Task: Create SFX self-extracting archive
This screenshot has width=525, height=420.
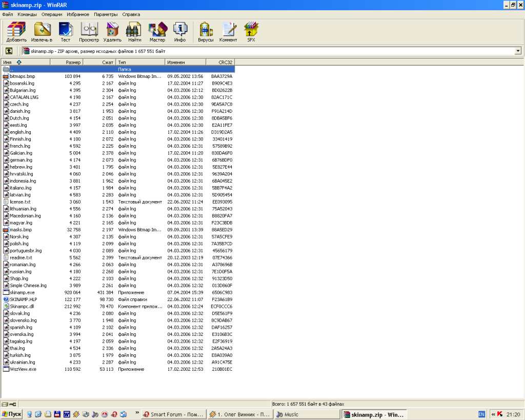Action: pyautogui.click(x=251, y=32)
